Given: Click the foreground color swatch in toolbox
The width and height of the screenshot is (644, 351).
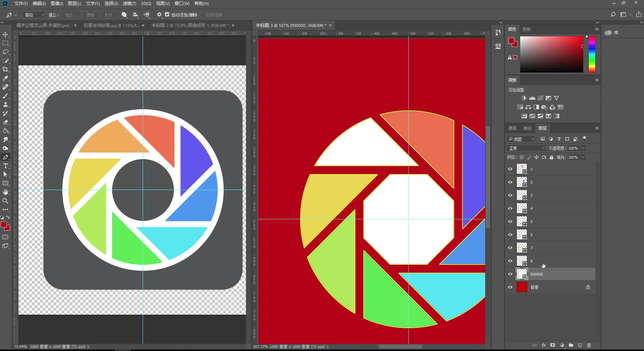Looking at the screenshot, I should pos(4,225).
